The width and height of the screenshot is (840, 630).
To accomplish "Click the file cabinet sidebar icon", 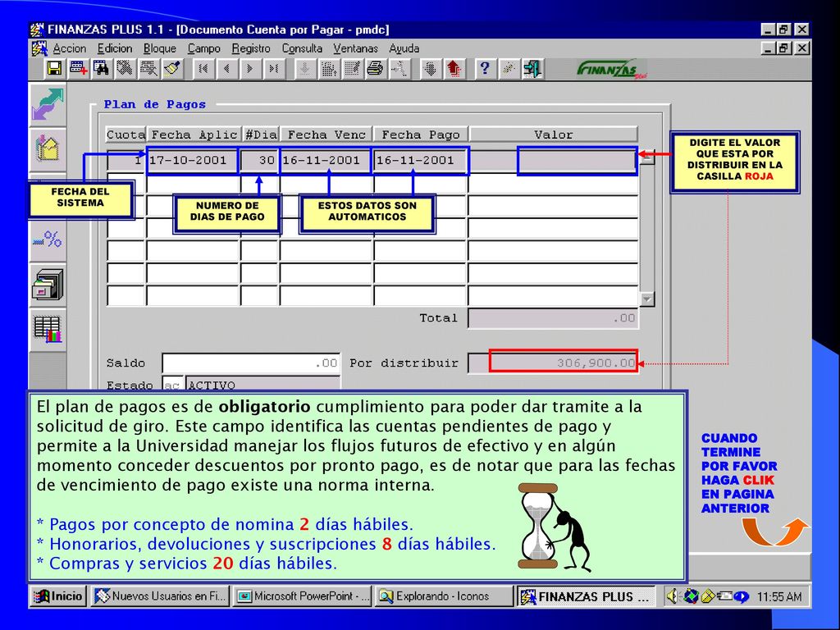I will point(48,285).
